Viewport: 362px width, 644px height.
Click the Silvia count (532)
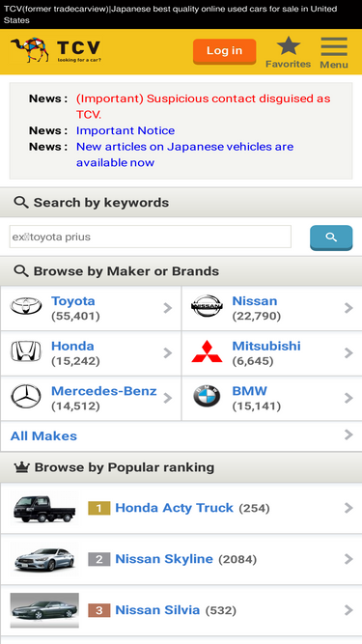click(221, 611)
